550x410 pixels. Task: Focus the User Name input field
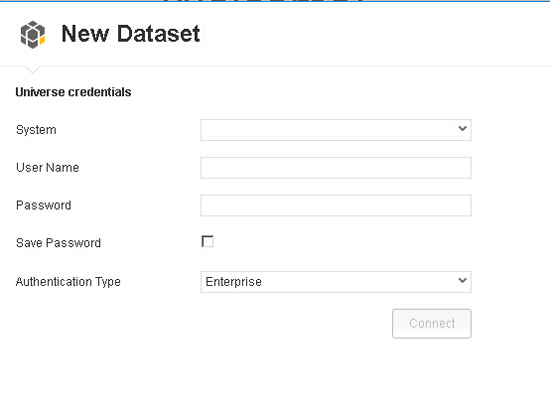(x=336, y=168)
